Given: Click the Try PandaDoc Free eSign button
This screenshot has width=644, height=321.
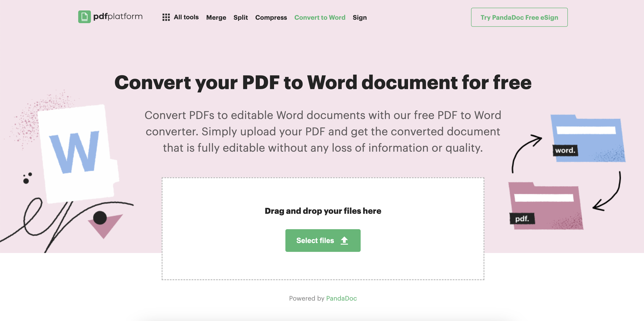Looking at the screenshot, I should click(519, 17).
